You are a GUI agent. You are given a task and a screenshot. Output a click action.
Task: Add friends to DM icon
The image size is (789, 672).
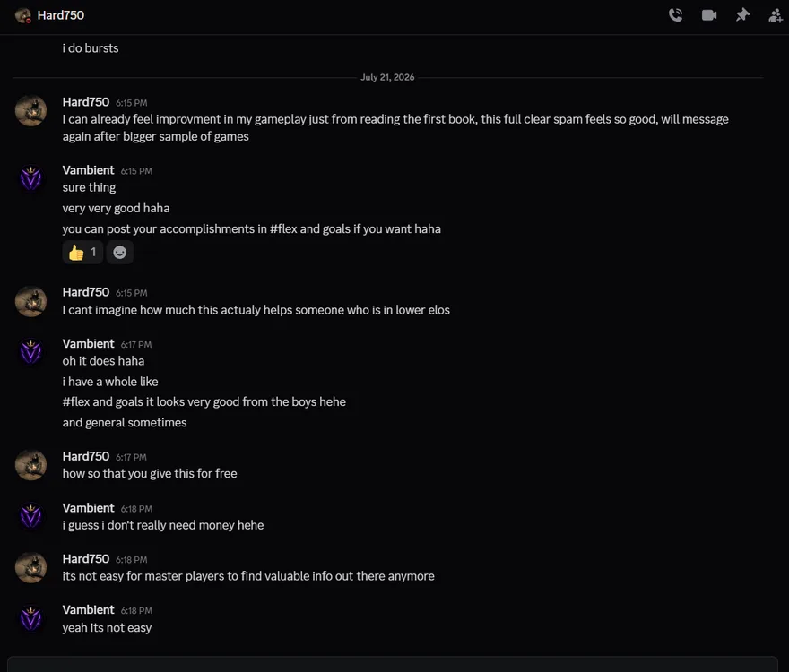[776, 15]
